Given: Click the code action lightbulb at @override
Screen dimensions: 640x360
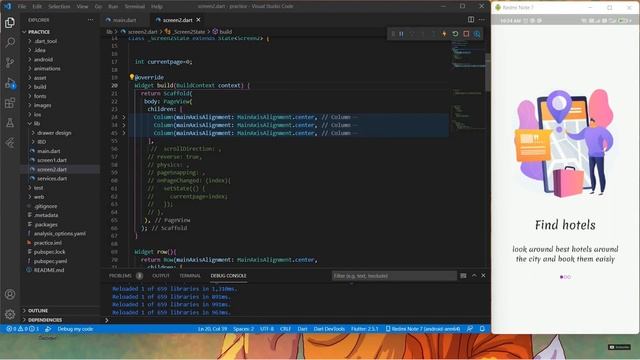Looking at the screenshot, I should point(131,77).
